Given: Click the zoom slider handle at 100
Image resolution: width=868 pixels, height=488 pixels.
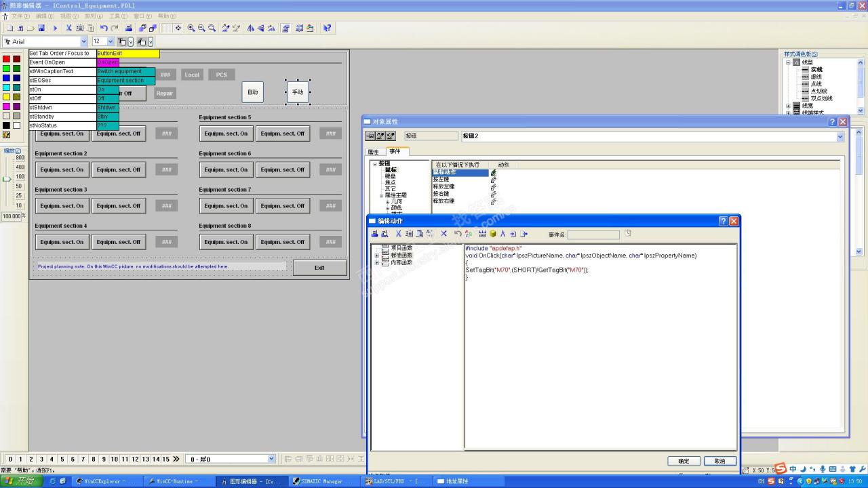Looking at the screenshot, I should [x=7, y=179].
